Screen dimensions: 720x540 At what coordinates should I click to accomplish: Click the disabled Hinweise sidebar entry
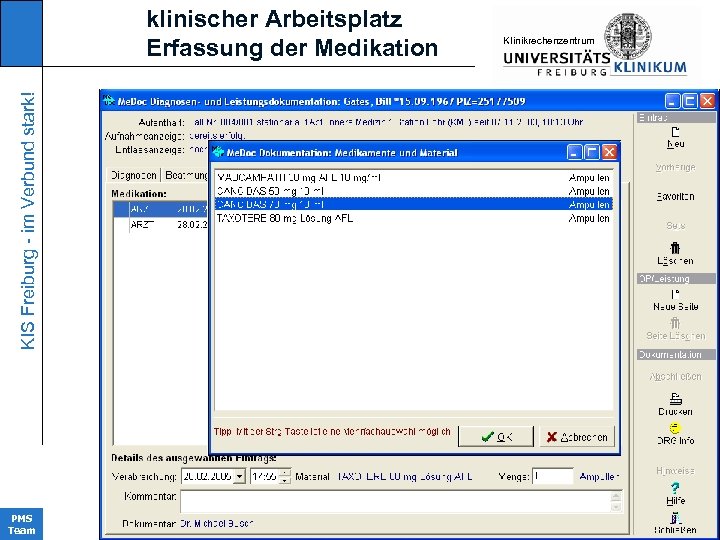pyautogui.click(x=675, y=471)
